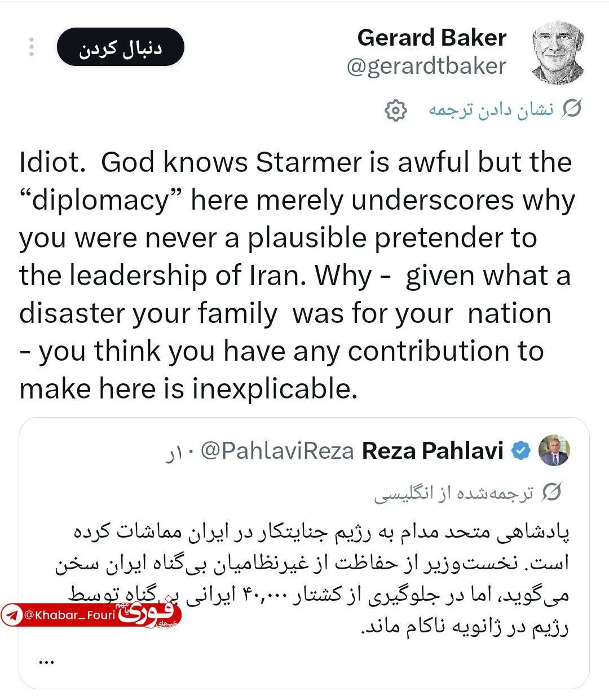Expand the quoted tweet's trailing ellipsis

coord(46,661)
